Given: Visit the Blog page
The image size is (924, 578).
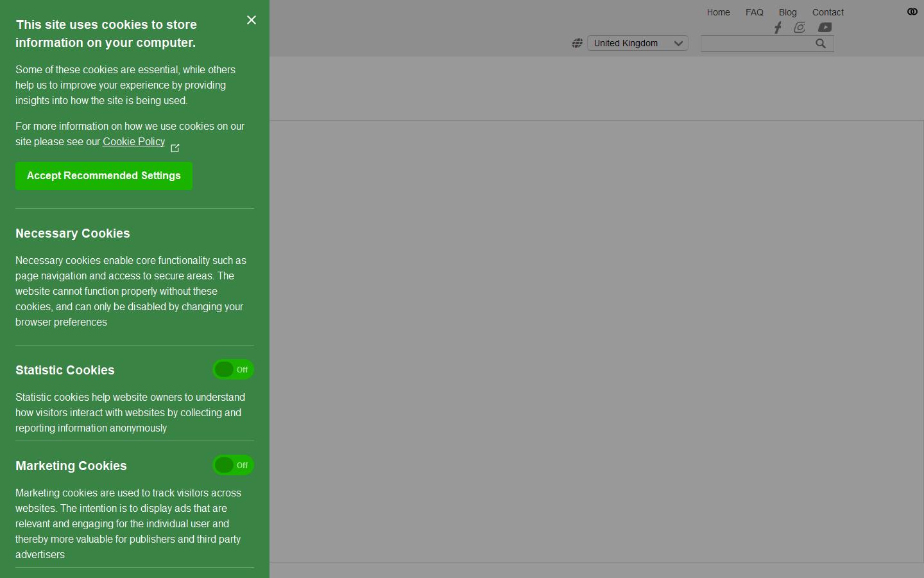Looking at the screenshot, I should coord(787,12).
